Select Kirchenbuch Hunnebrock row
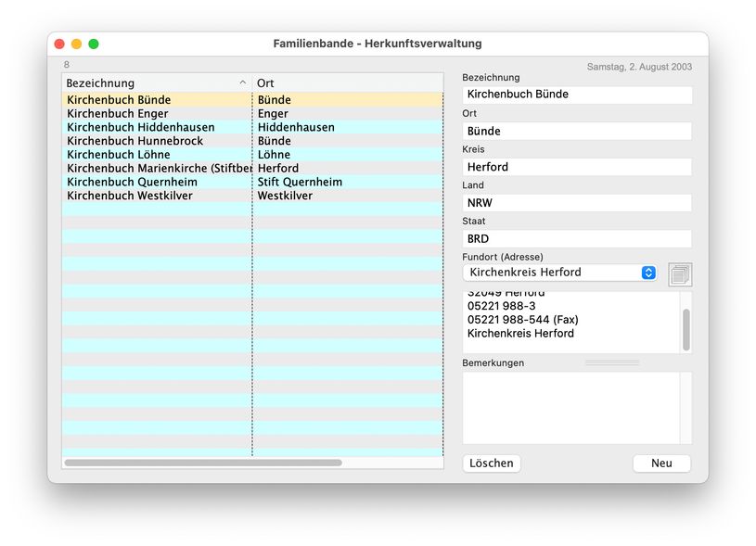 pyautogui.click(x=156, y=141)
